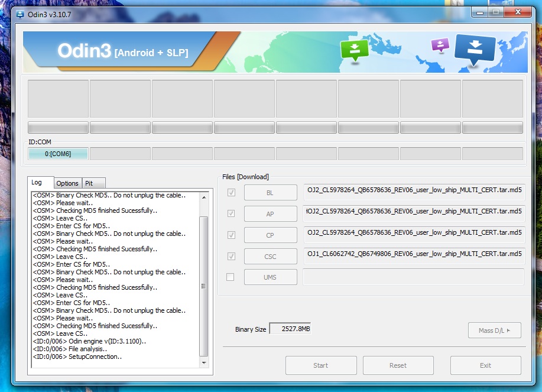The image size is (542, 392).
Task: Click the Binary Size value field
Action: point(290,328)
